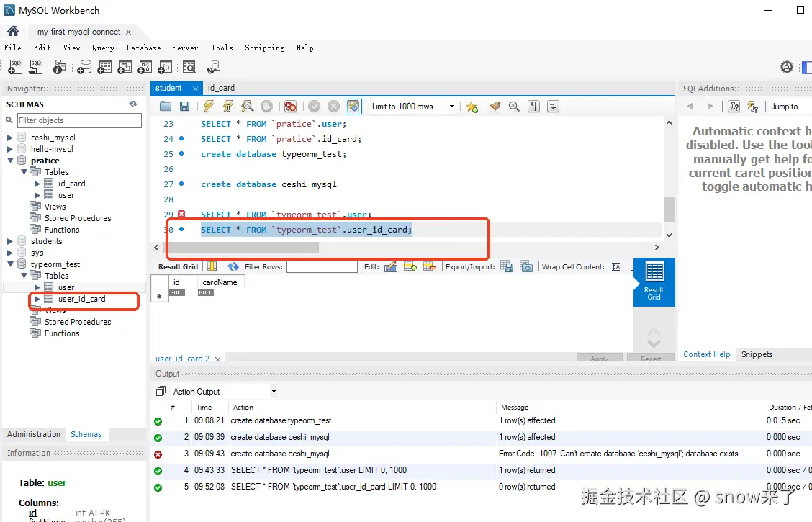
Task: Stop the running query icon
Action: (266, 106)
